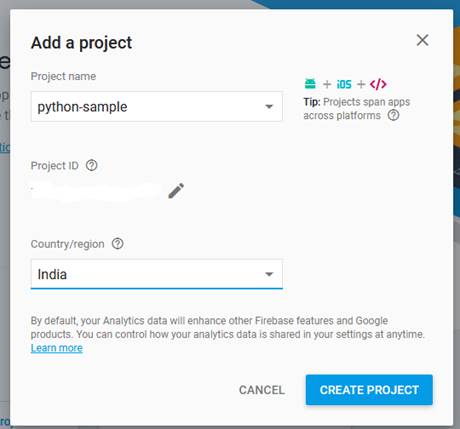The width and height of the screenshot is (460, 429).
Task: Select the blurred project ID value
Action: [x=95, y=191]
